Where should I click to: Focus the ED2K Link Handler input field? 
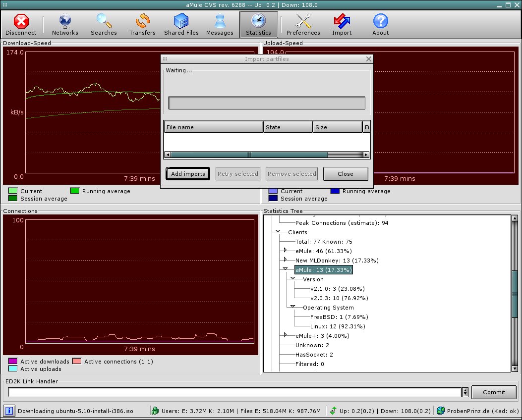click(x=234, y=392)
